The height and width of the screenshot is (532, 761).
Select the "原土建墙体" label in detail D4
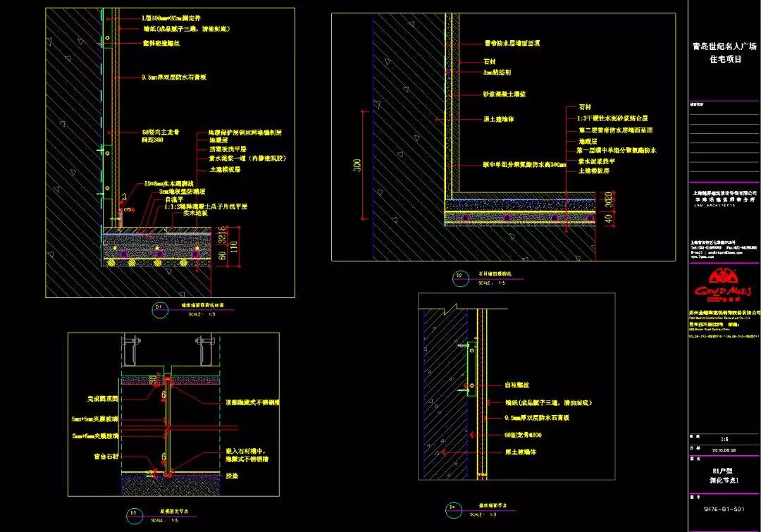[520, 452]
